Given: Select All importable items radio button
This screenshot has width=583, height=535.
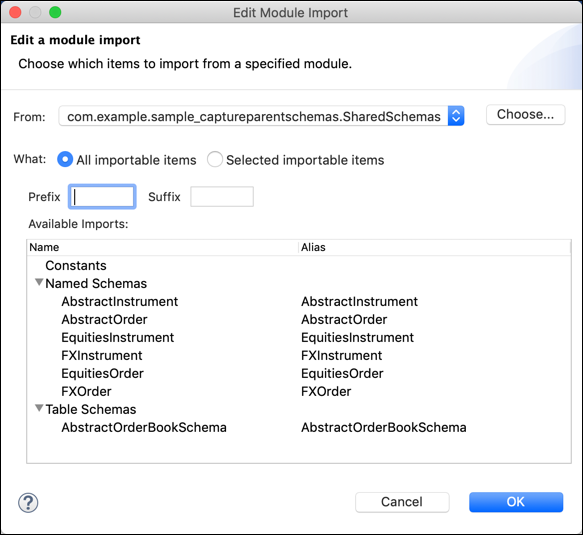Looking at the screenshot, I should (65, 159).
